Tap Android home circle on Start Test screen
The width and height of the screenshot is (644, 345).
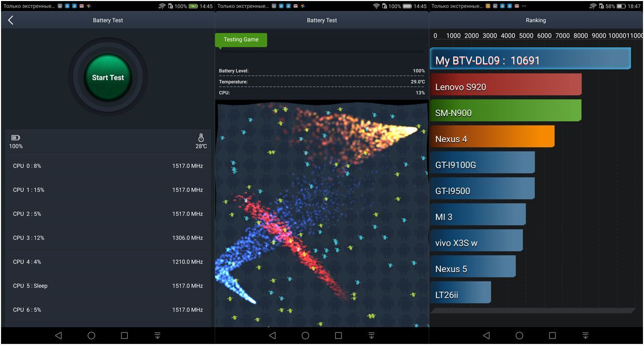[91, 335]
